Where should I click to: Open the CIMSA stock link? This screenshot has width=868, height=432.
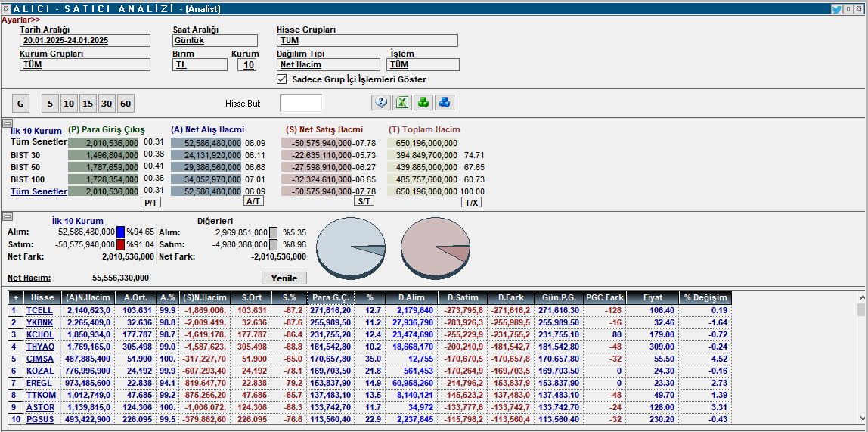40,359
